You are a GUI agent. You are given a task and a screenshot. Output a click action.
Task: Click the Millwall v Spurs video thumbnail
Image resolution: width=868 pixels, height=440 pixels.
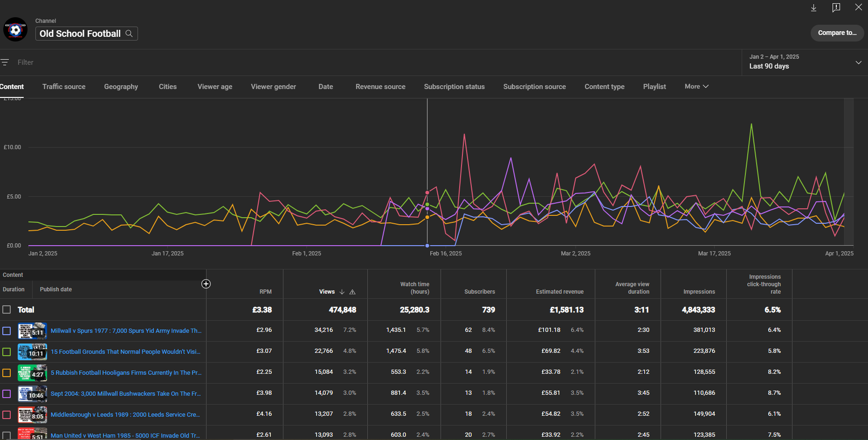32,331
